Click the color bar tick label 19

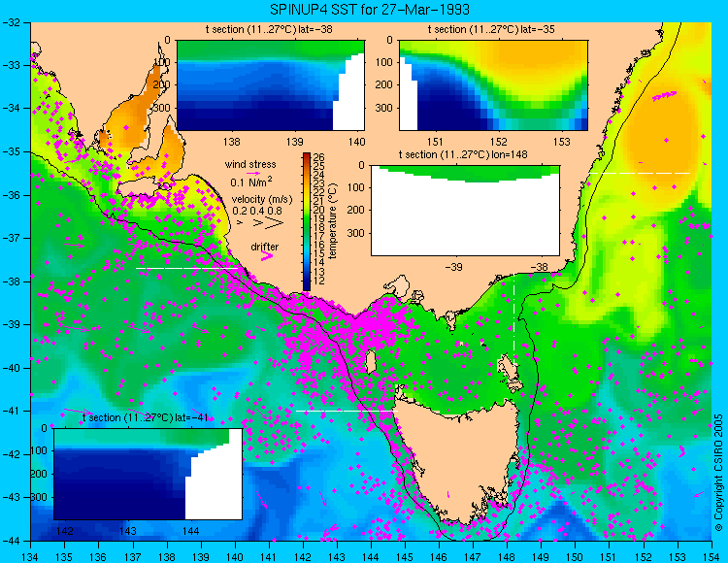click(x=319, y=219)
